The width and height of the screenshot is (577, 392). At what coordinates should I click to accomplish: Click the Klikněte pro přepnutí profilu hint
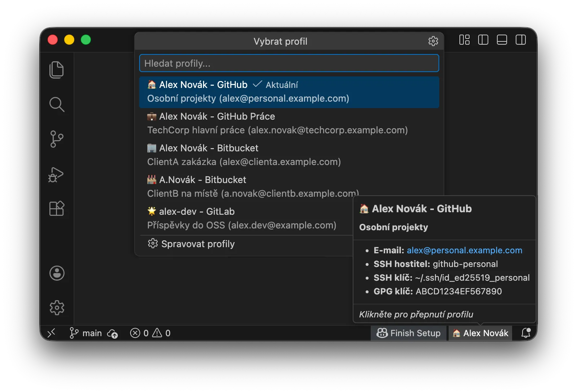click(416, 315)
